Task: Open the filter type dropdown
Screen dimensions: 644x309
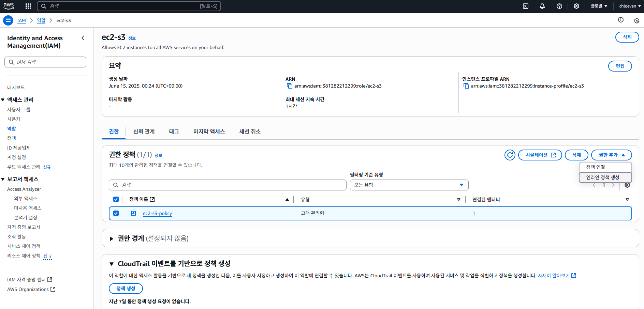Action: click(409, 185)
